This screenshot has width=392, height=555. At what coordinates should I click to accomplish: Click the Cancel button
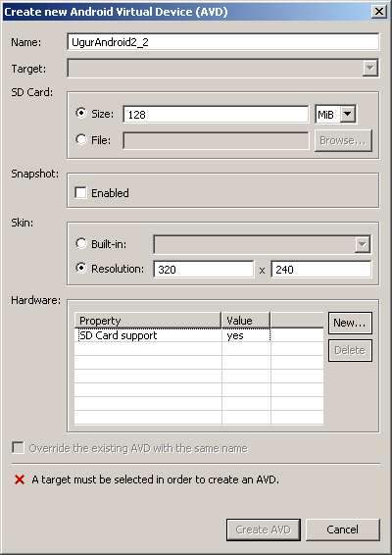[x=342, y=530]
